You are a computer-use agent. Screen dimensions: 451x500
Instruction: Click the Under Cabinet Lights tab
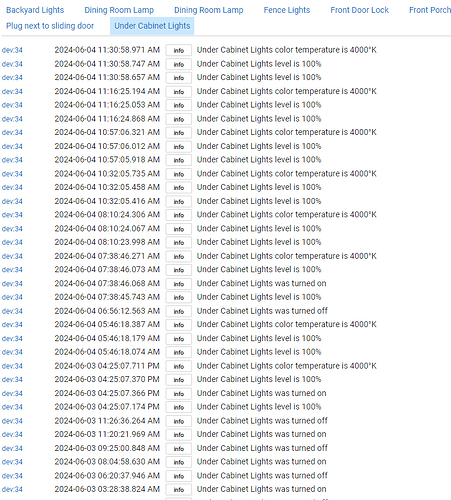152,26
